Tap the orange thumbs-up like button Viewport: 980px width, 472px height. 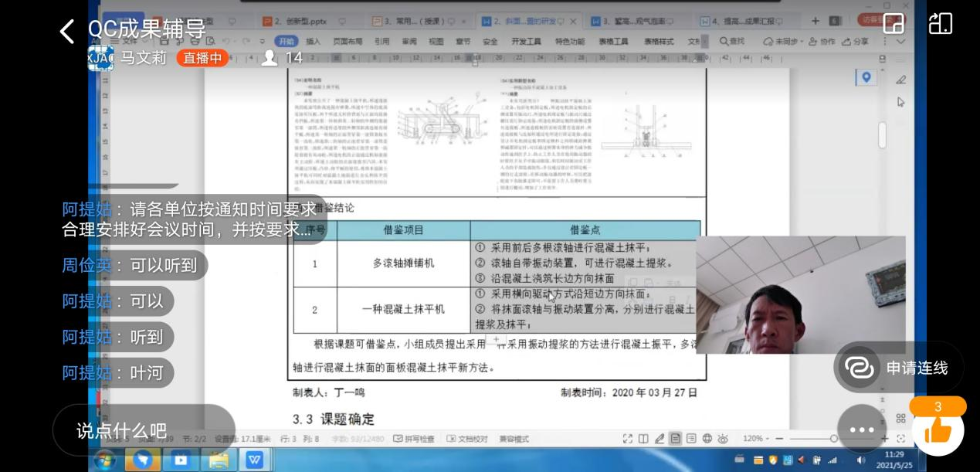tap(938, 430)
